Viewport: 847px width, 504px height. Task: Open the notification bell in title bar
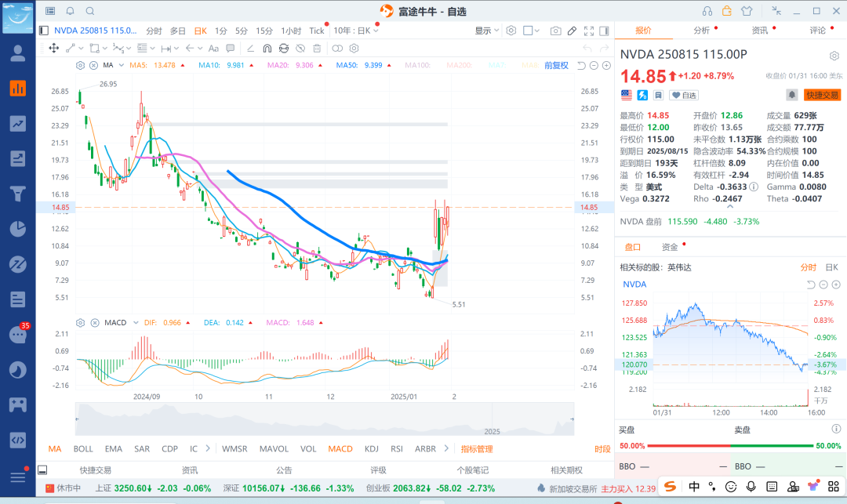click(x=71, y=11)
